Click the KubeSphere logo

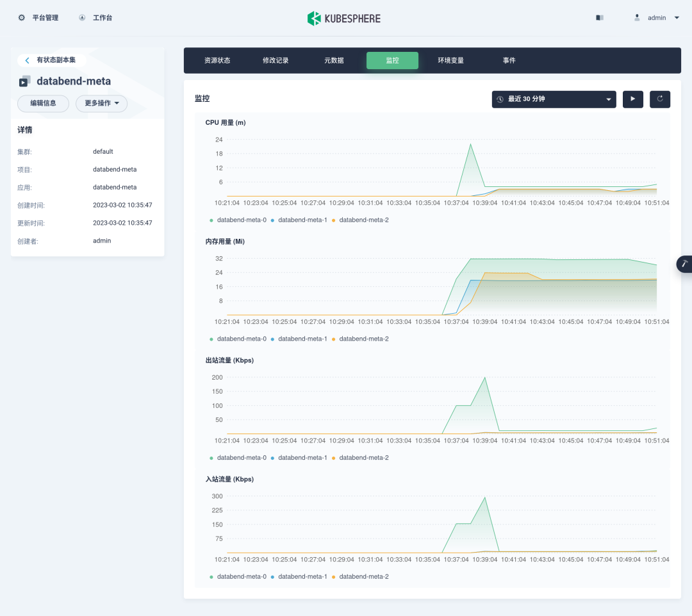(x=344, y=19)
